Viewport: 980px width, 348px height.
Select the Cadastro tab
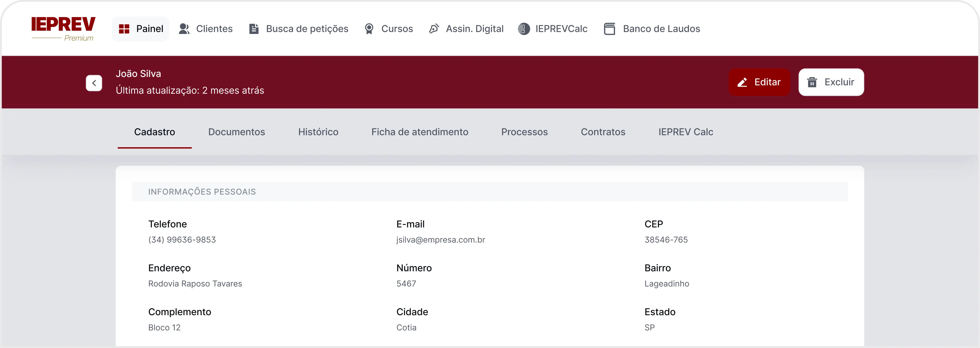(x=154, y=132)
